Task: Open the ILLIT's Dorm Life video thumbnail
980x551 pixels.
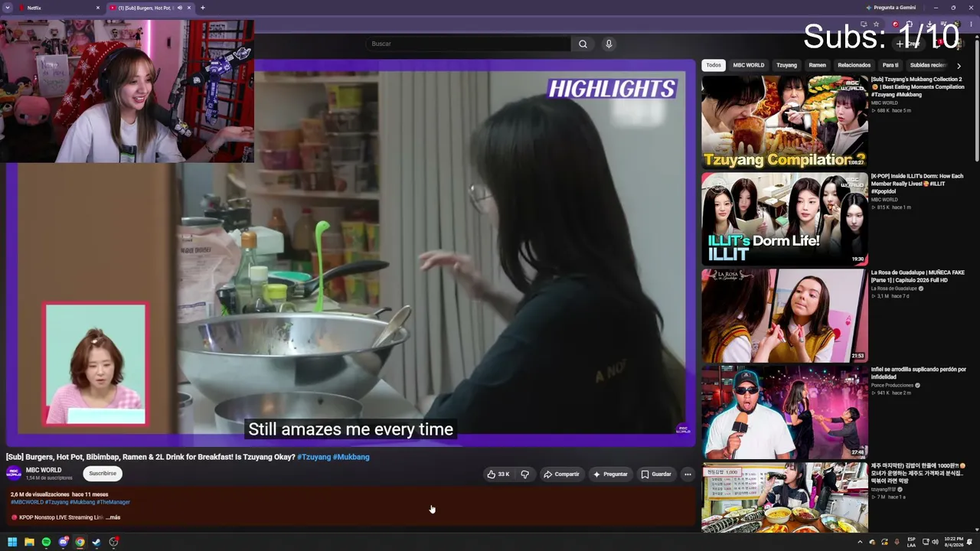Action: click(x=785, y=219)
